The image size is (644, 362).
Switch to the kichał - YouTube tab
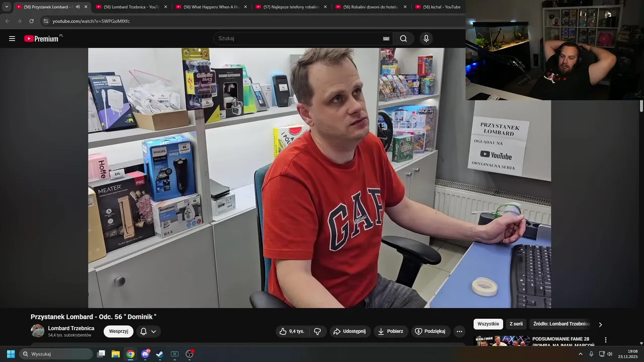(x=438, y=7)
